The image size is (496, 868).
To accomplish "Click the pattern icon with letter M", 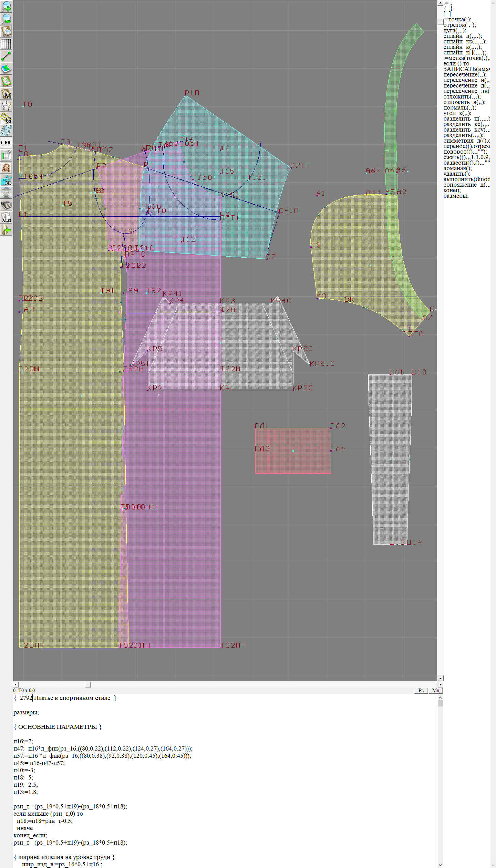I will [6, 94].
